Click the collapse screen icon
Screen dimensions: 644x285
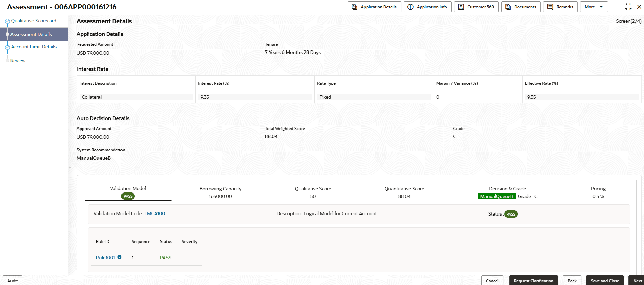click(628, 7)
